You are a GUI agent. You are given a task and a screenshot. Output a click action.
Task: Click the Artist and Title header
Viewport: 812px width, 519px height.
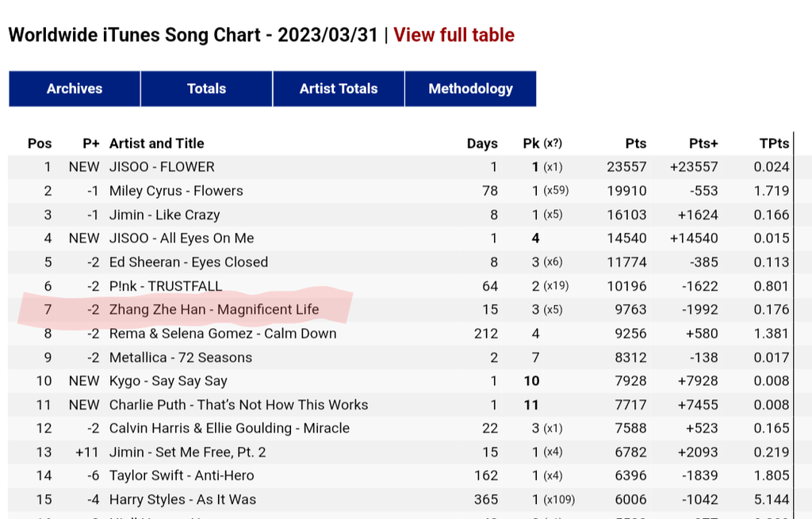157,143
